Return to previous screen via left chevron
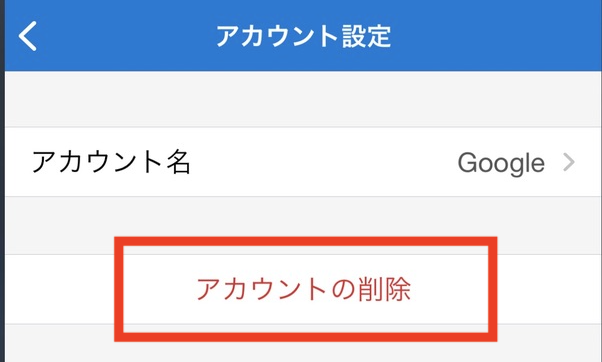 pos(28,36)
